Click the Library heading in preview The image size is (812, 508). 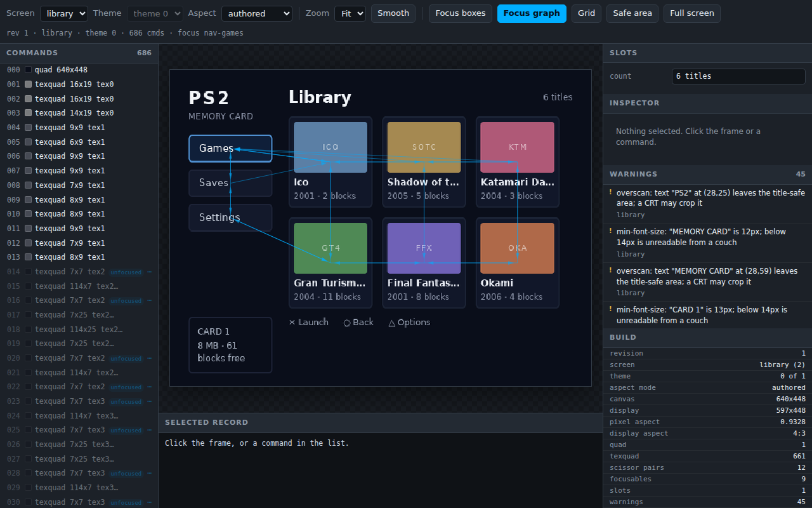click(x=320, y=97)
